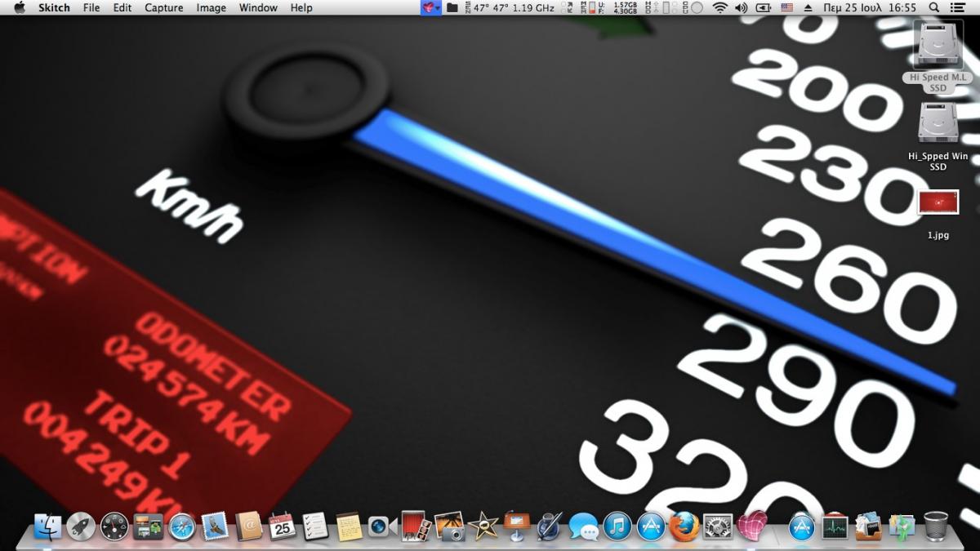
Task: Open Applications folder stack in Dock
Action: 802,527
